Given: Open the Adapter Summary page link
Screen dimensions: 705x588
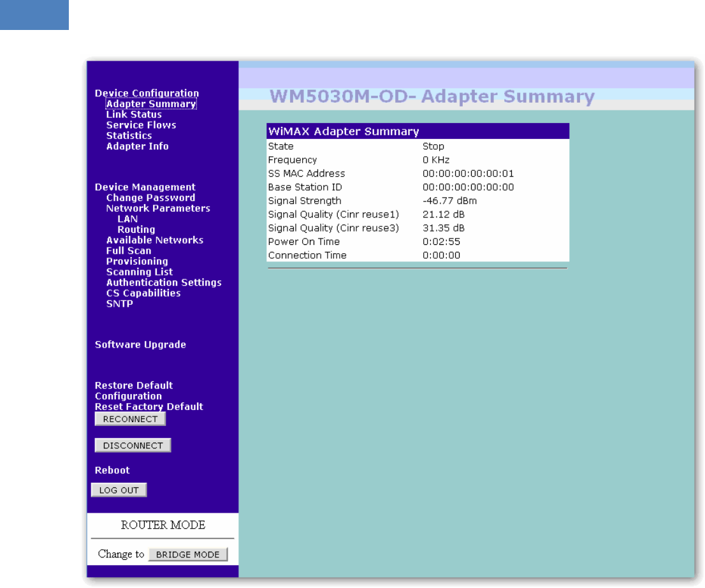Looking at the screenshot, I should coord(151,104).
